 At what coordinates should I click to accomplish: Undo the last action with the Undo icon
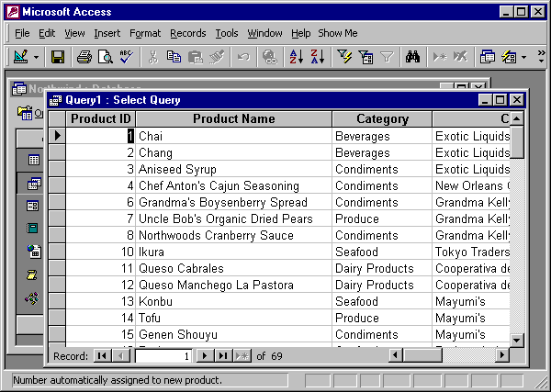click(x=243, y=57)
